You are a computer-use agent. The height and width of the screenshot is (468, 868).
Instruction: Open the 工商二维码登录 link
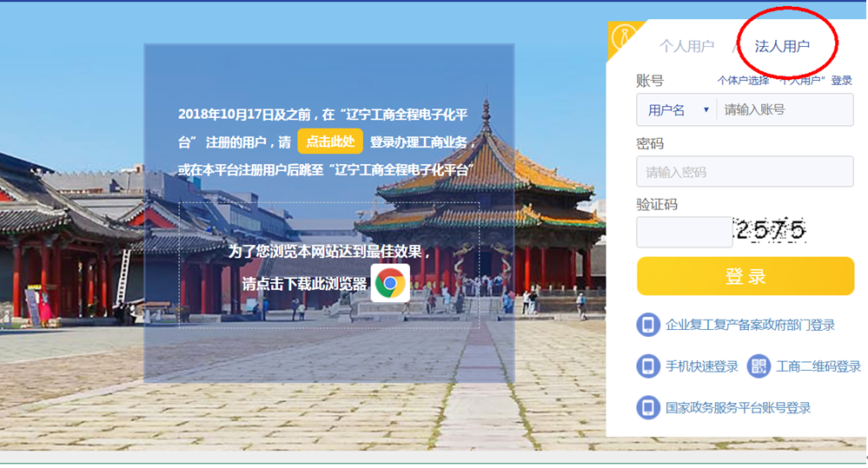pyautogui.click(x=818, y=366)
